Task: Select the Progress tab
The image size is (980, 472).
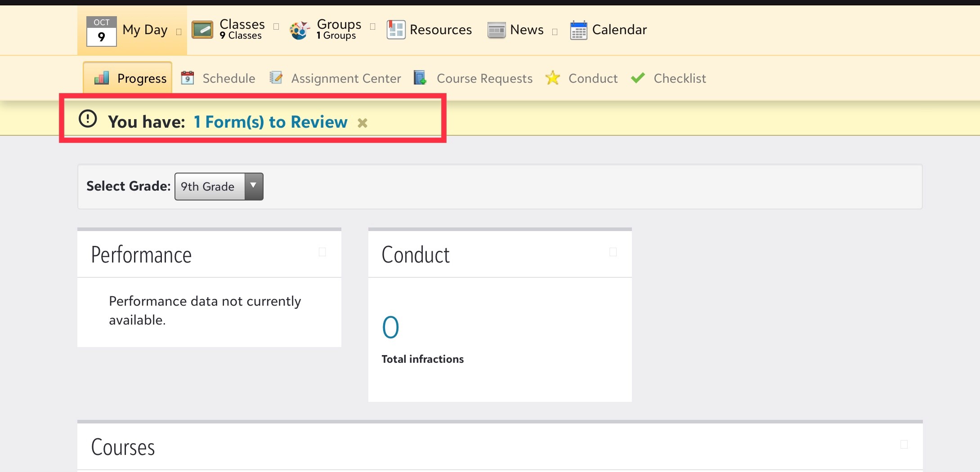Action: (128, 78)
